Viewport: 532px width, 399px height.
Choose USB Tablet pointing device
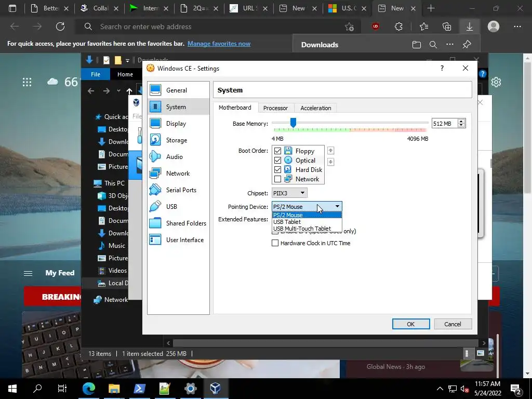click(x=307, y=222)
